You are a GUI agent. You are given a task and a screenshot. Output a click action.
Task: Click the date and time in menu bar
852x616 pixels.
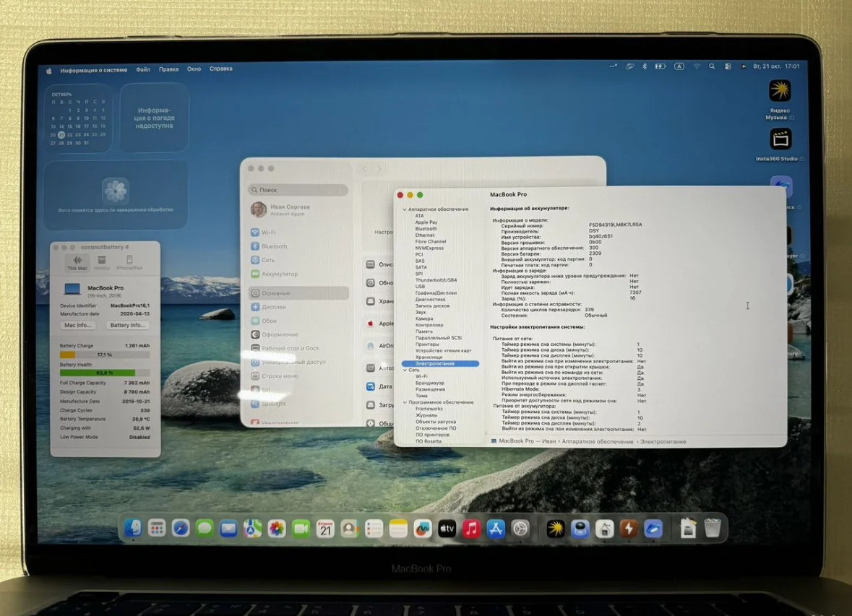tap(776, 66)
